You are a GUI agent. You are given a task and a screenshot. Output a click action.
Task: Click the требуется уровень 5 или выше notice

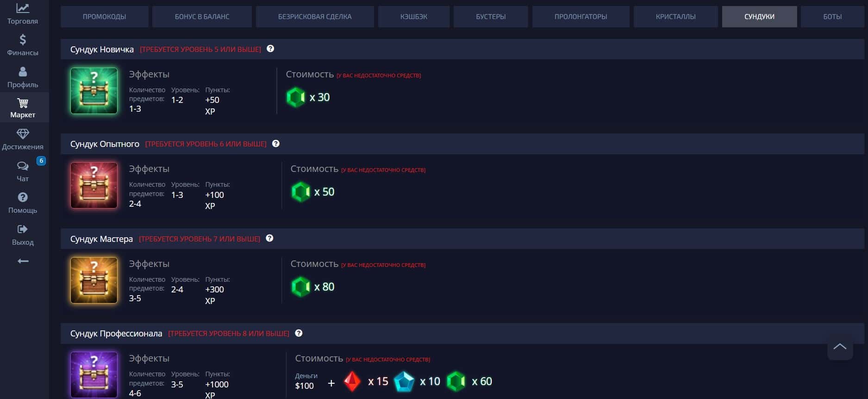200,50
